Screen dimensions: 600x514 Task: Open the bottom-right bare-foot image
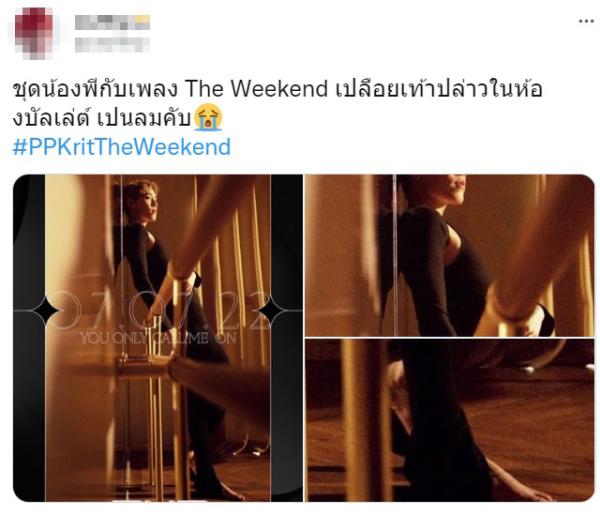(449, 420)
